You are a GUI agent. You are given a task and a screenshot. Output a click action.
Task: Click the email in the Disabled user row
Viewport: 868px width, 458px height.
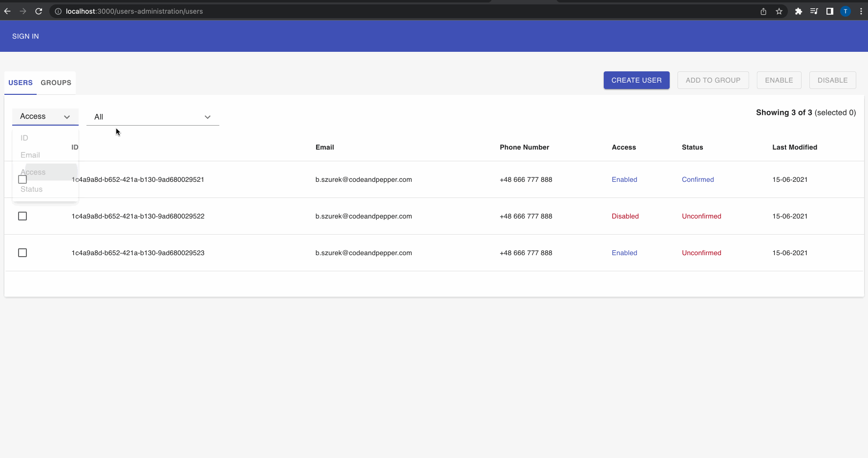coord(364,216)
